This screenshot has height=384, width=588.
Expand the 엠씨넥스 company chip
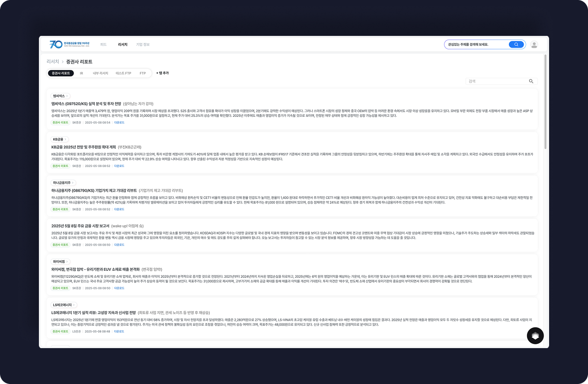pos(61,96)
